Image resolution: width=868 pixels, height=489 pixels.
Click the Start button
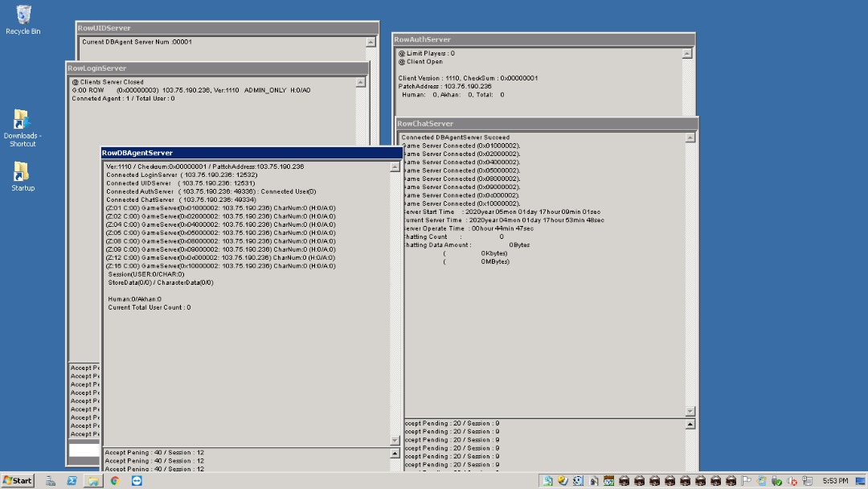[x=18, y=481]
